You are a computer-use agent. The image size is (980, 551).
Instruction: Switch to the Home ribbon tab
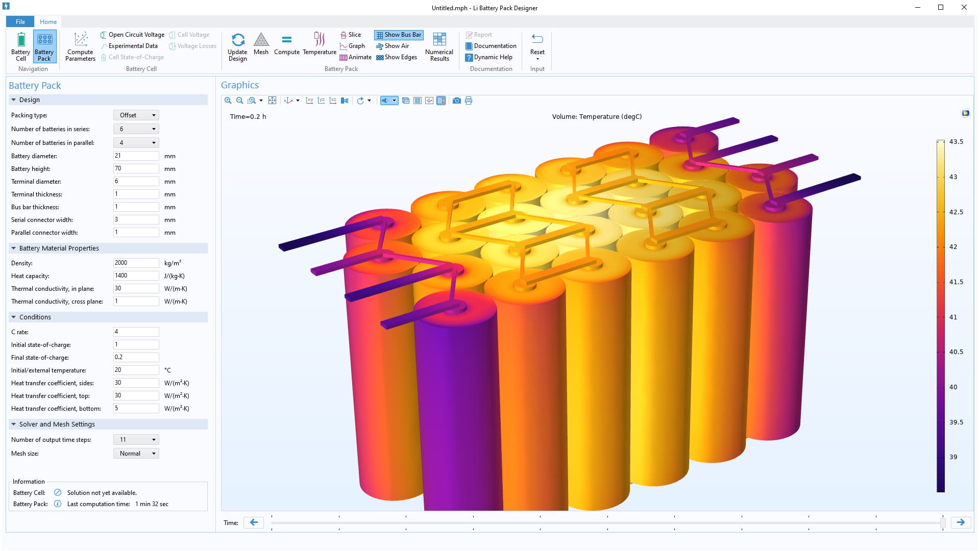[48, 22]
